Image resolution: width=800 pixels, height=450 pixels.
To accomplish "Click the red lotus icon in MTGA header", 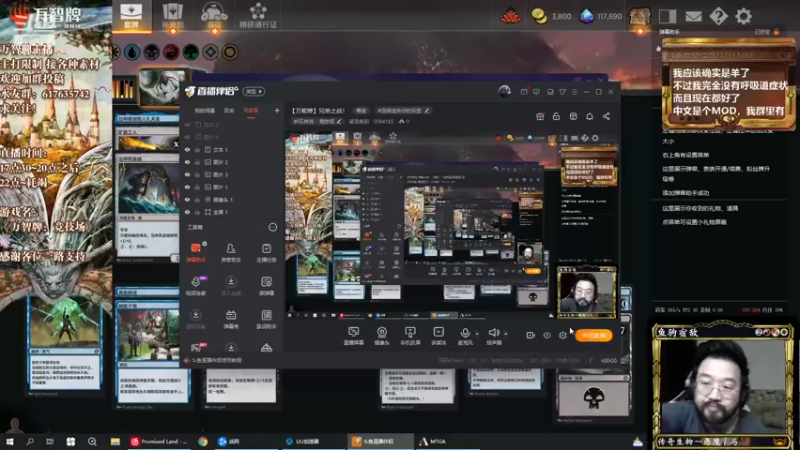I will tap(511, 16).
